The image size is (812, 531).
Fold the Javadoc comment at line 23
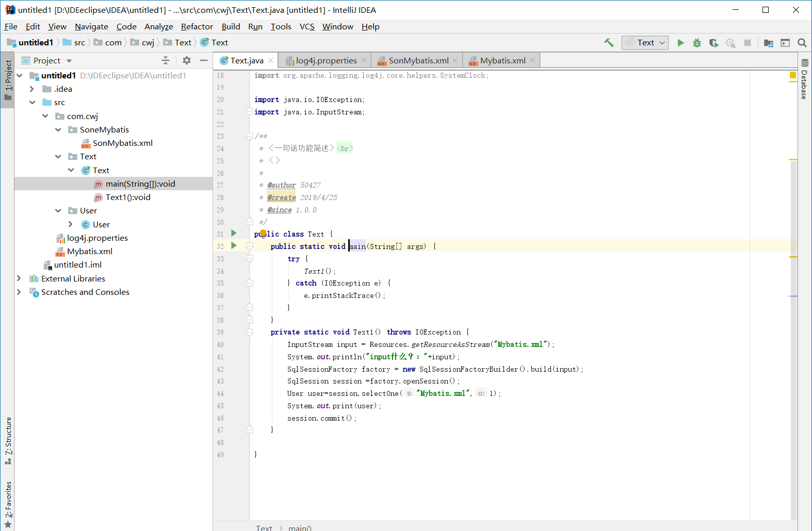[x=250, y=136]
